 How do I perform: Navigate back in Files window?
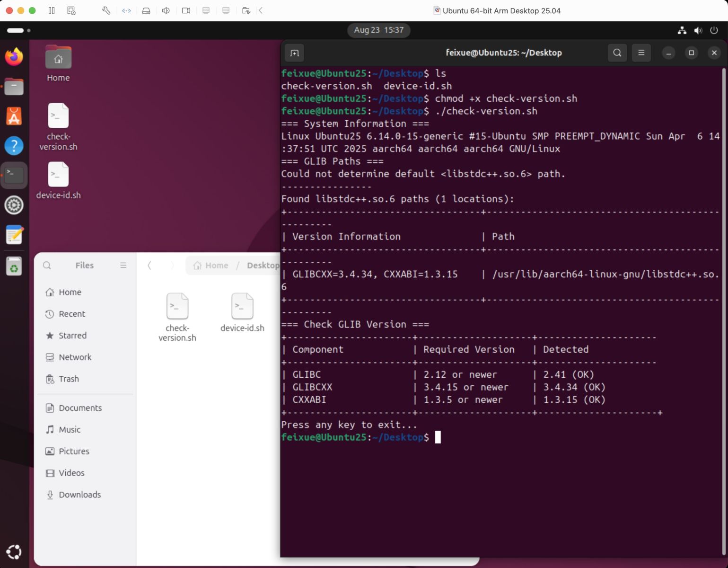pos(149,266)
